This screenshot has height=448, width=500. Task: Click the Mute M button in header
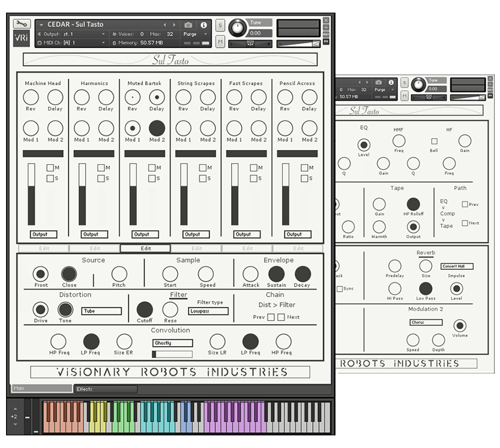[x=220, y=41]
